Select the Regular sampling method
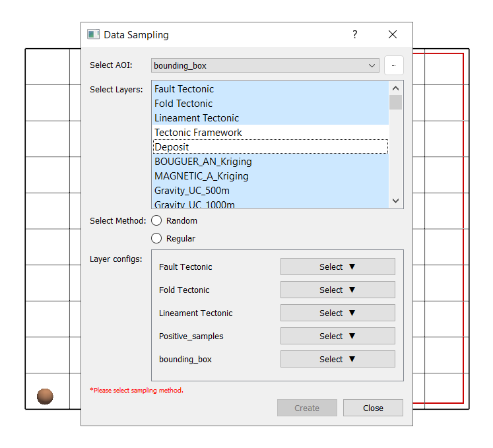This screenshot has width=493, height=448. click(157, 238)
